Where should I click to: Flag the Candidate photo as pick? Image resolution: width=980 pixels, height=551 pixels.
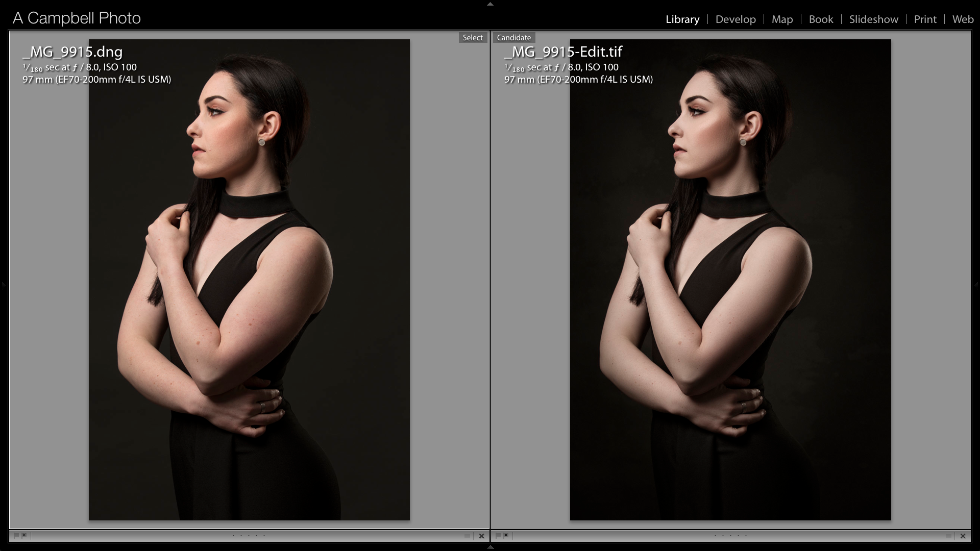(498, 536)
